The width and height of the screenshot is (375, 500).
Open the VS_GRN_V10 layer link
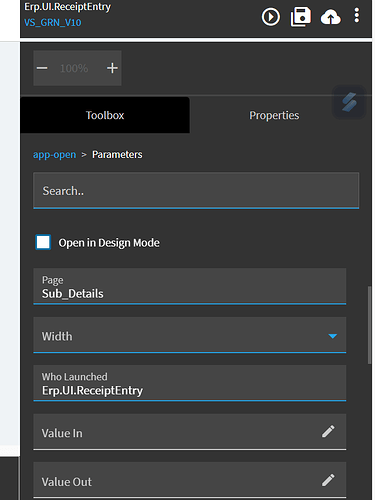[x=53, y=23]
